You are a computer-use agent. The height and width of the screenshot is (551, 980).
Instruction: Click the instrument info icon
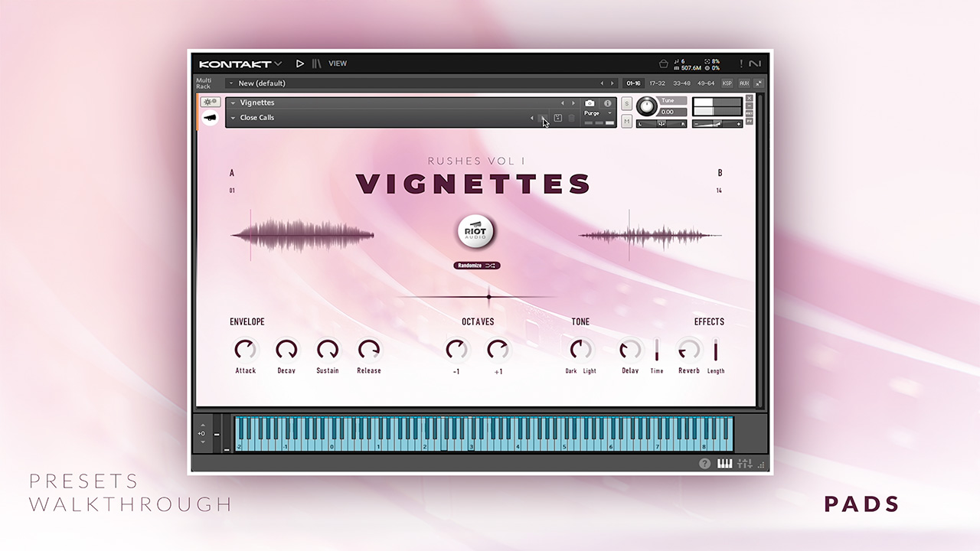tap(608, 103)
